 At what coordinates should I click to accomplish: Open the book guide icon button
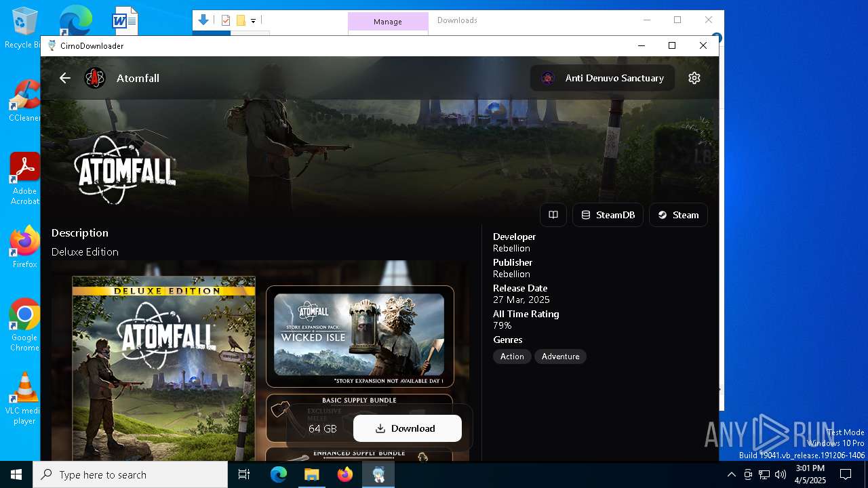click(553, 215)
